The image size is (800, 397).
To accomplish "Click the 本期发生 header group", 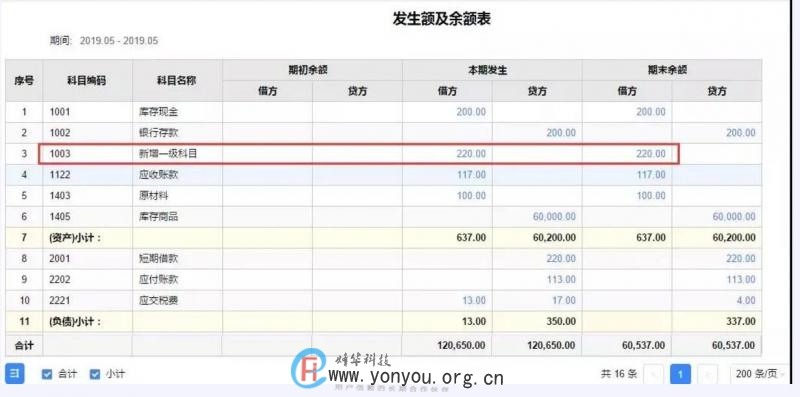I will 492,70.
